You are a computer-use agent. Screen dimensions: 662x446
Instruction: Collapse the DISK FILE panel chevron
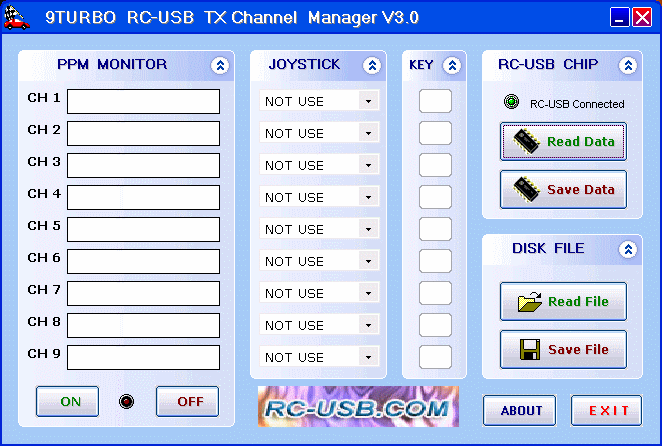coord(628,250)
